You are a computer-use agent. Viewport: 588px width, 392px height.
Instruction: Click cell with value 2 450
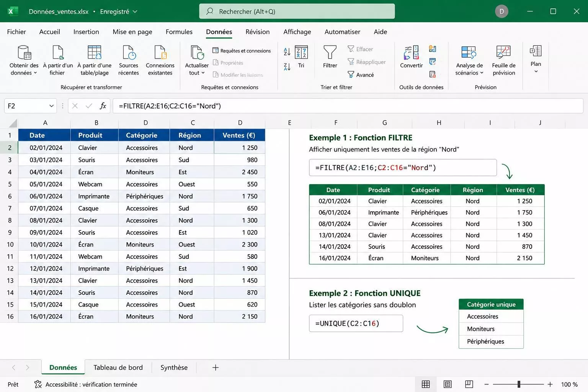tap(240, 172)
